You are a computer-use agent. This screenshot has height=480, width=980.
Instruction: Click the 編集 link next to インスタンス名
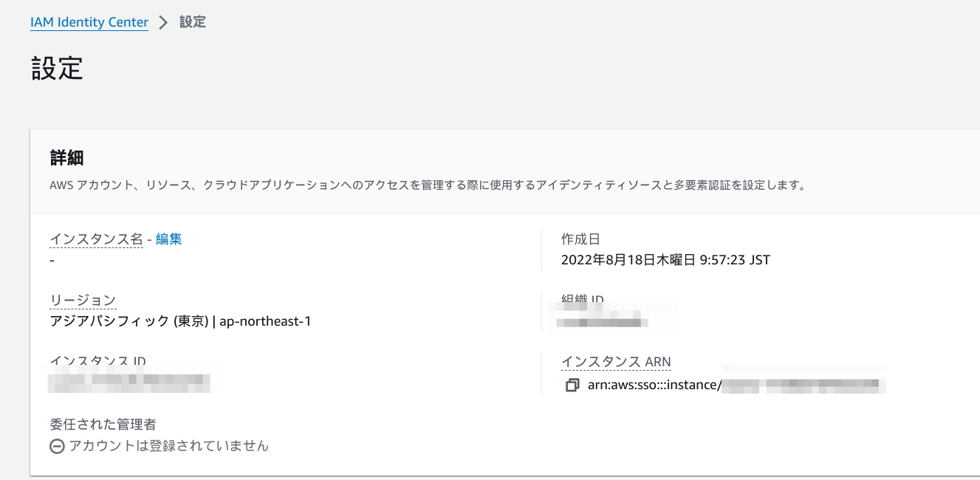[168, 239]
